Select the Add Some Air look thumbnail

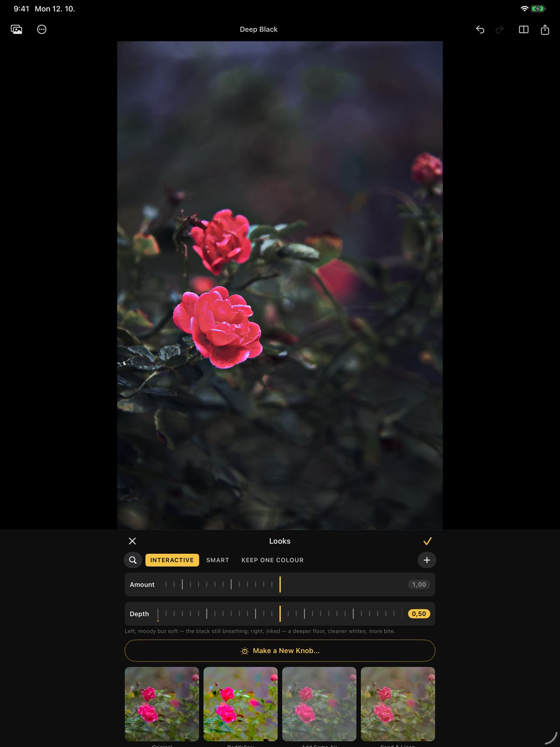point(319,704)
